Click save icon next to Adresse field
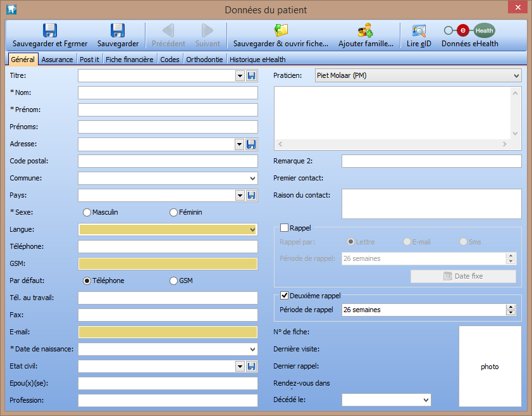The width and height of the screenshot is (532, 416). pyautogui.click(x=251, y=144)
